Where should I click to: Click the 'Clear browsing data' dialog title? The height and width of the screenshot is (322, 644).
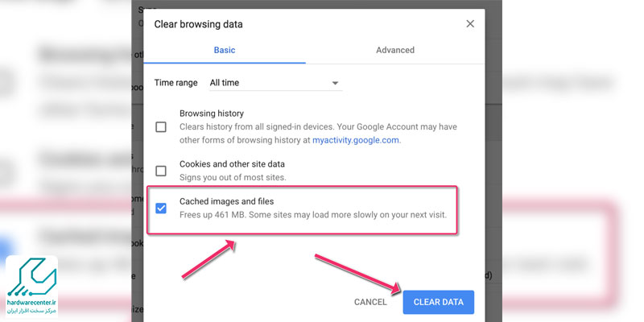point(198,24)
